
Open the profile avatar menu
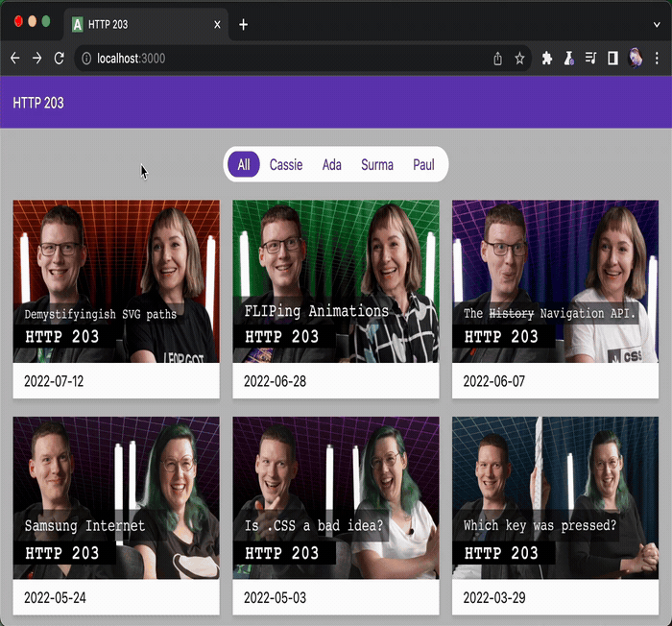pyautogui.click(x=635, y=58)
